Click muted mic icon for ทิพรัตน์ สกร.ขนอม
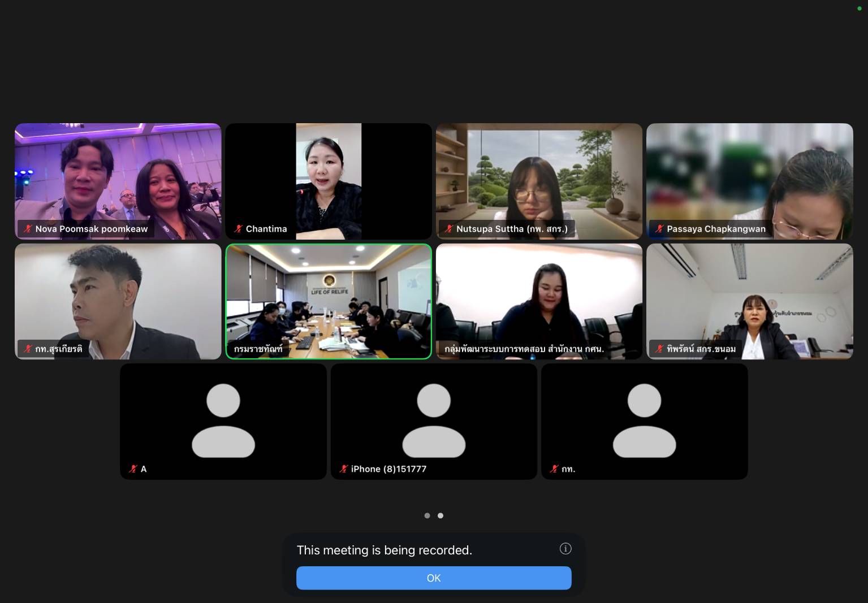The image size is (868, 603). click(x=659, y=349)
